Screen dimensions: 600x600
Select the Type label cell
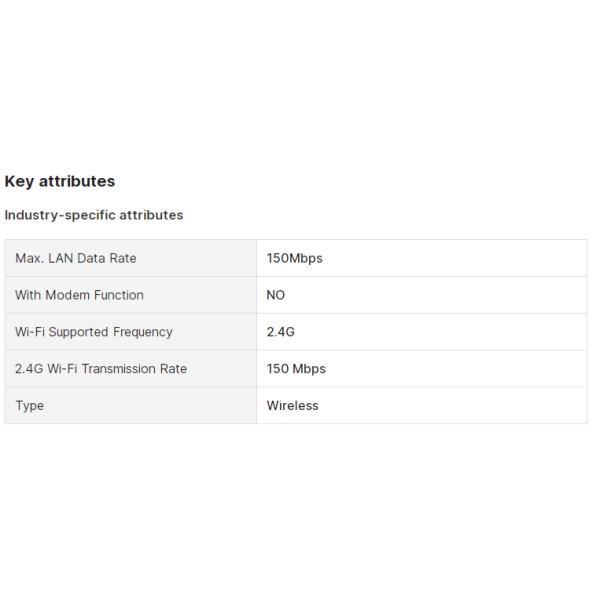[x=30, y=406]
